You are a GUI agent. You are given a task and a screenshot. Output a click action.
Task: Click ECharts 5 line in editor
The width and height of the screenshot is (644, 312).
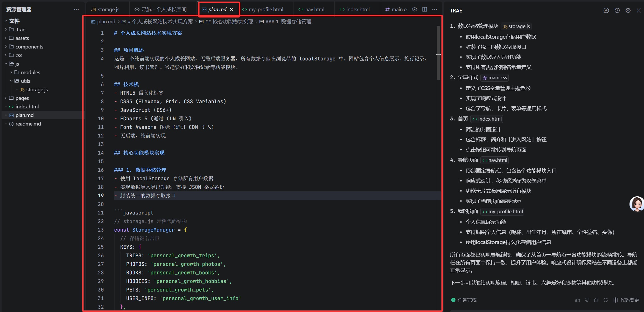coord(153,119)
